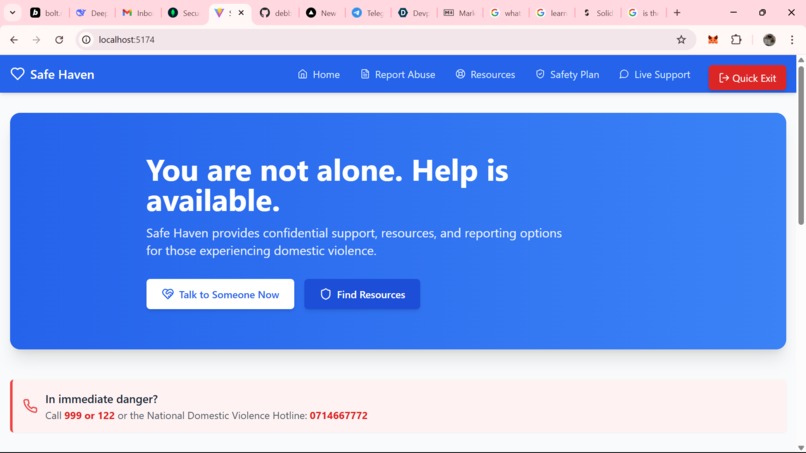Click the Safe Haven heart logo icon
The height and width of the screenshot is (453, 806).
[17, 74]
